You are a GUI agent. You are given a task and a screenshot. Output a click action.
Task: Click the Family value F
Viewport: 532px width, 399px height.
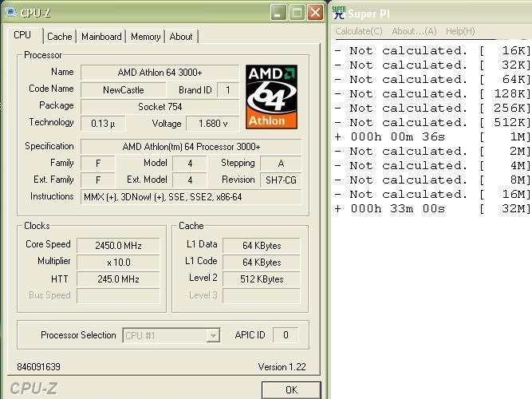(x=98, y=164)
